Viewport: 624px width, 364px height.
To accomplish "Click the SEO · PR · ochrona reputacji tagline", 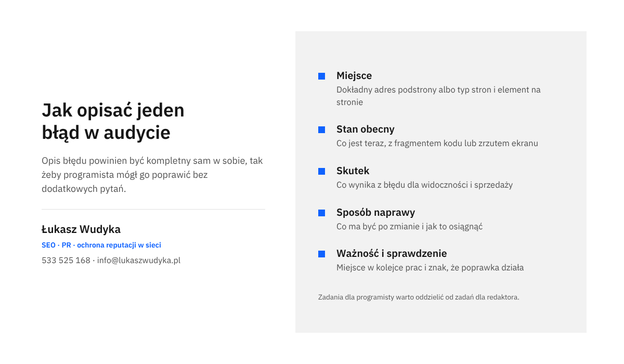I will coord(101,245).
